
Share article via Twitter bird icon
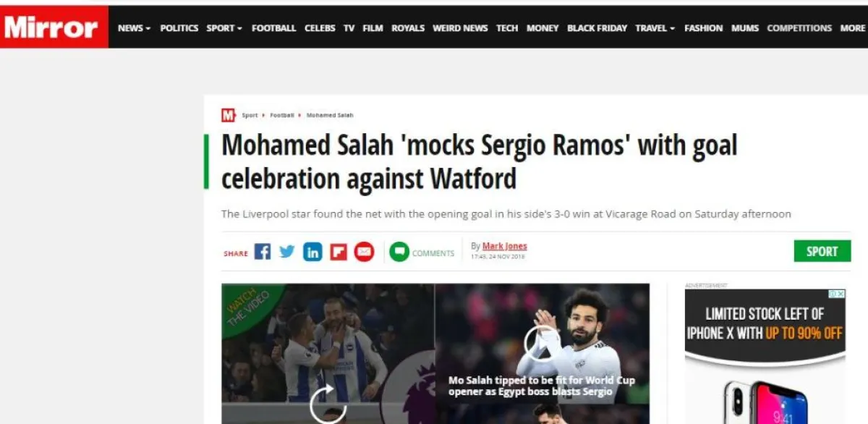(287, 252)
